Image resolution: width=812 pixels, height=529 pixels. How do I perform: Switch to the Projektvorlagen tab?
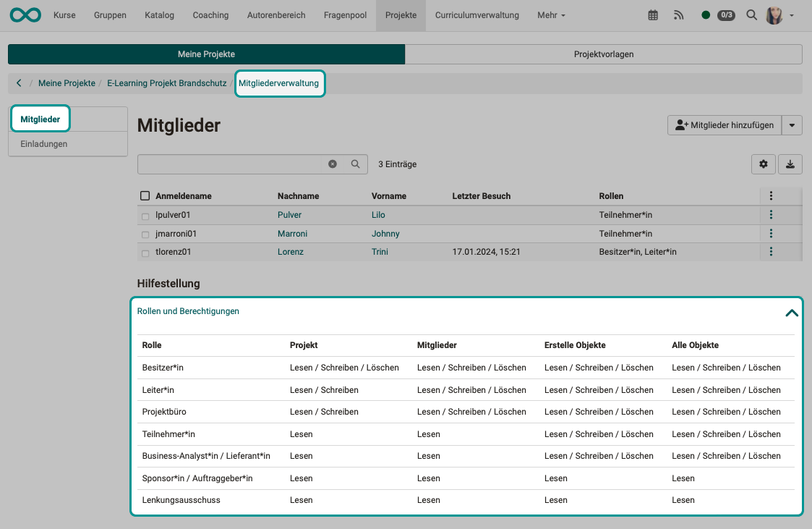(604, 54)
